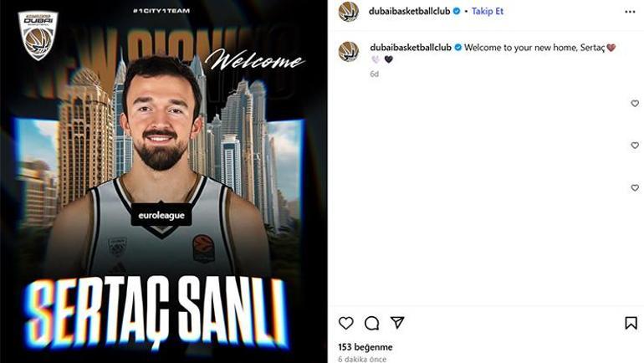Like the post with the heart icon
The image size is (644, 363).
click(x=345, y=323)
